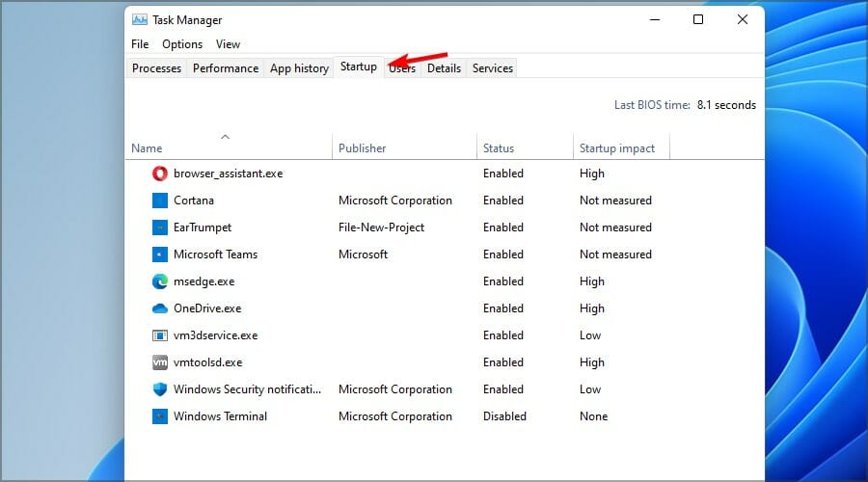Select the OneDrive.exe entry name
This screenshot has width=868, height=482.
207,308
